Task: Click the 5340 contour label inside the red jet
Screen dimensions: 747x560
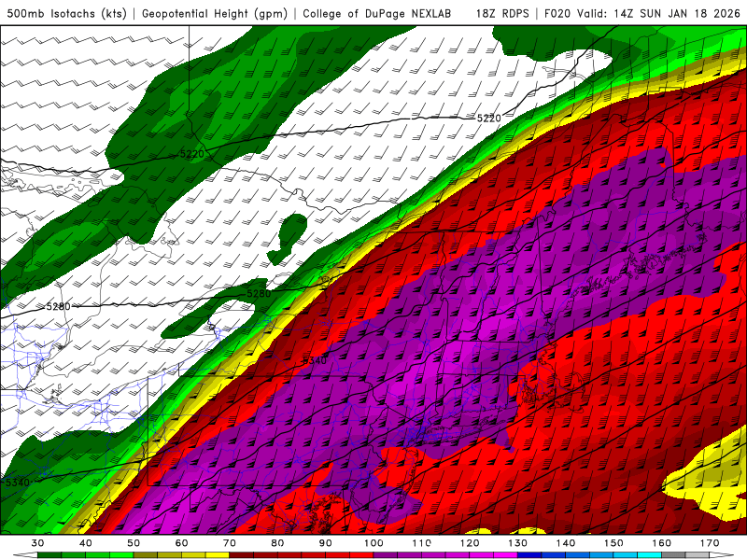Action: (315, 360)
